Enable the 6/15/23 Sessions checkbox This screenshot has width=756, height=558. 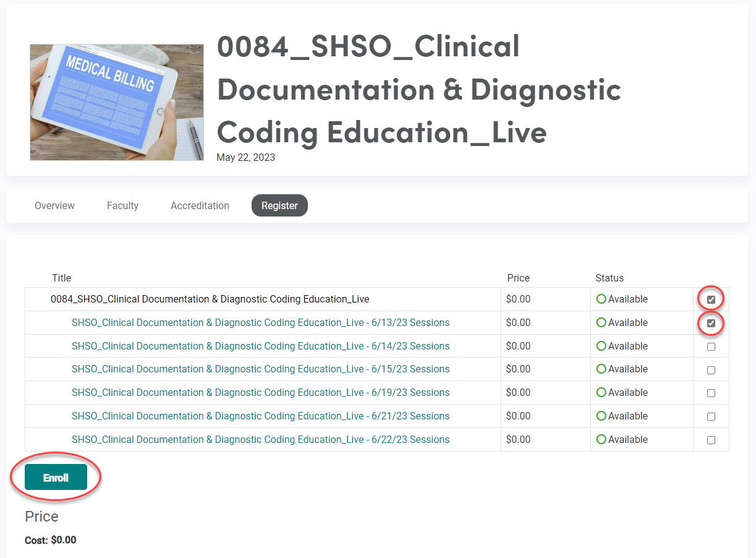coord(711,370)
